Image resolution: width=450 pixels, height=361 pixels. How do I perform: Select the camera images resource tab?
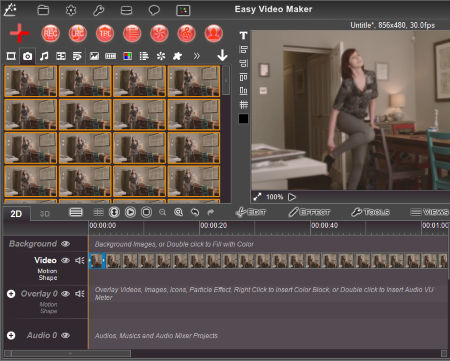point(28,56)
